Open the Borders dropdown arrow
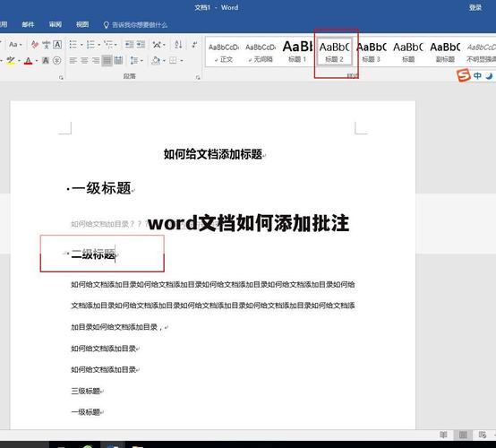This screenshot has width=496, height=448. click(182, 60)
